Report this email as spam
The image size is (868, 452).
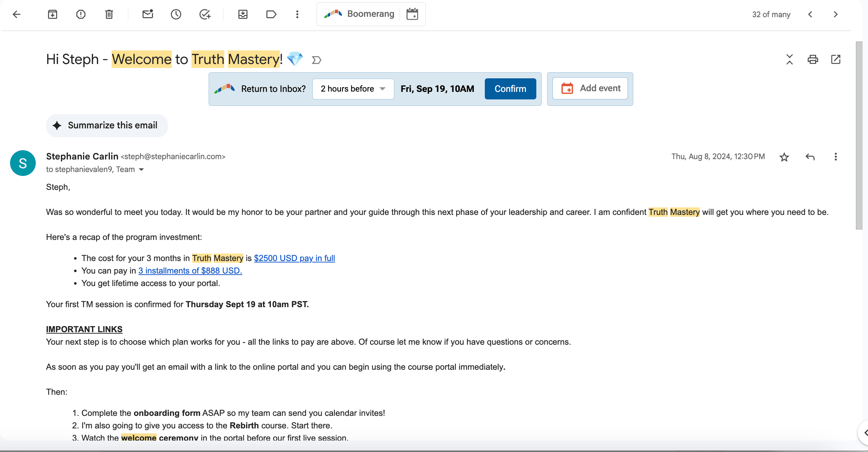[81, 14]
